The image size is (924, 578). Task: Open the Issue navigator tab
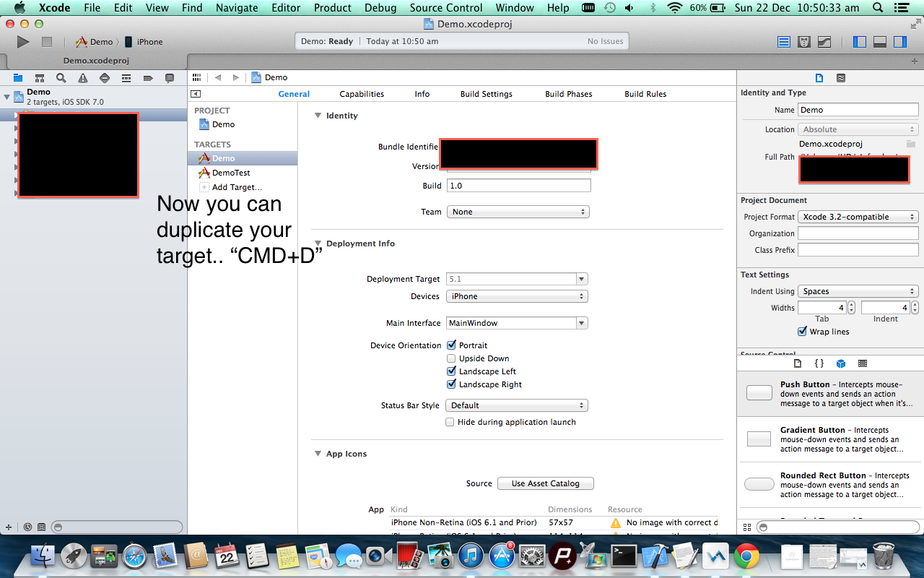click(83, 78)
